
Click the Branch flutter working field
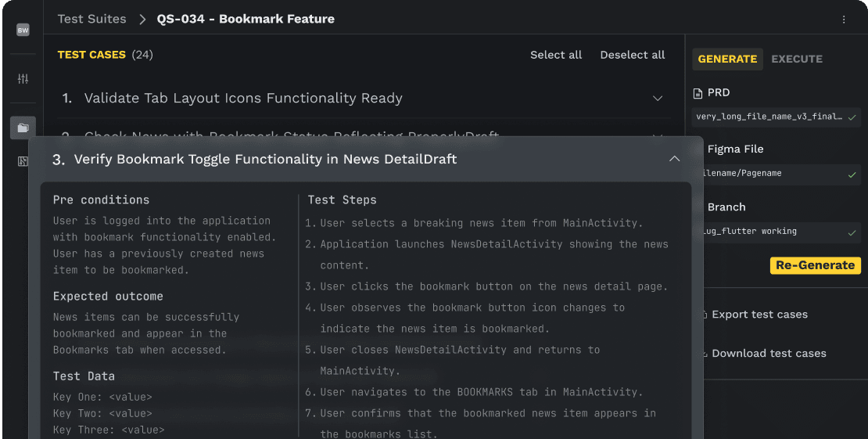click(782, 232)
